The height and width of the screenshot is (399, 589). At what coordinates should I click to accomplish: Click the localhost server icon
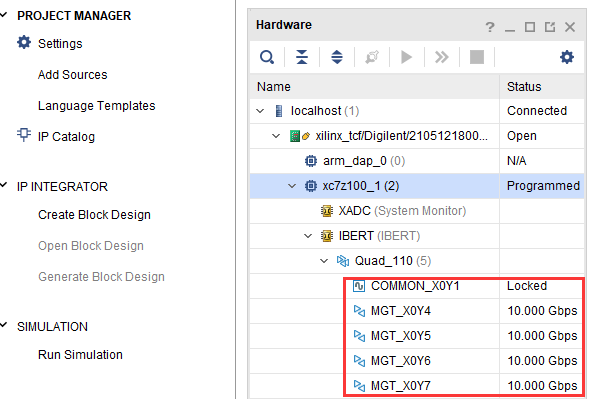[279, 111]
